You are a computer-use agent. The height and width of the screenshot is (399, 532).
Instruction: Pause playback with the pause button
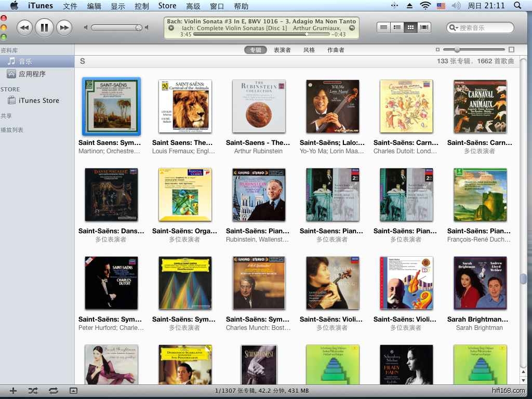[x=44, y=28]
